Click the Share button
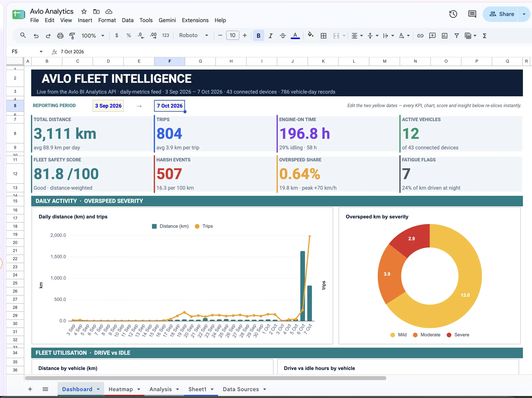Viewport: 532px width, 398px height. coord(501,14)
